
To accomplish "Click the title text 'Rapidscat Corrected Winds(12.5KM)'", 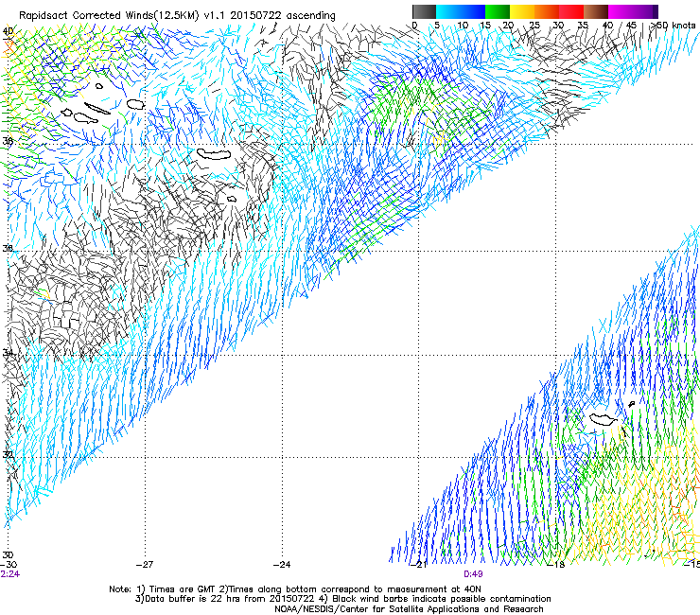I will 109,16.
